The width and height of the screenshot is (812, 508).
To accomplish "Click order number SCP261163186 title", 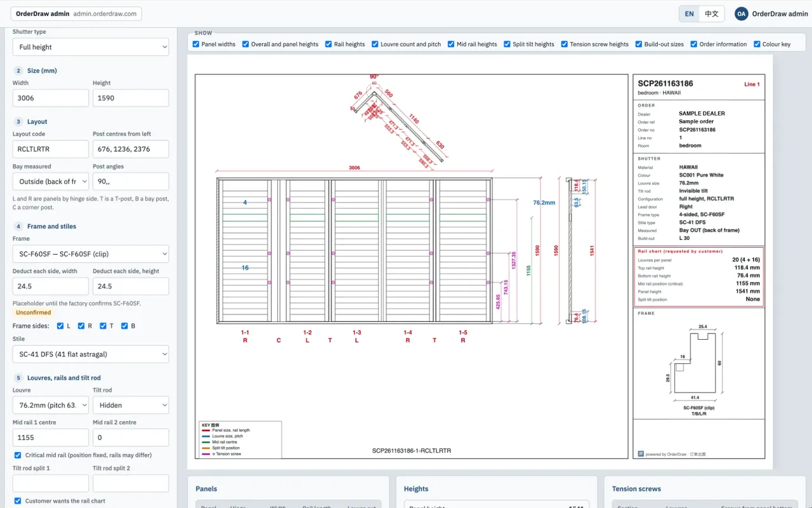I will (665, 83).
